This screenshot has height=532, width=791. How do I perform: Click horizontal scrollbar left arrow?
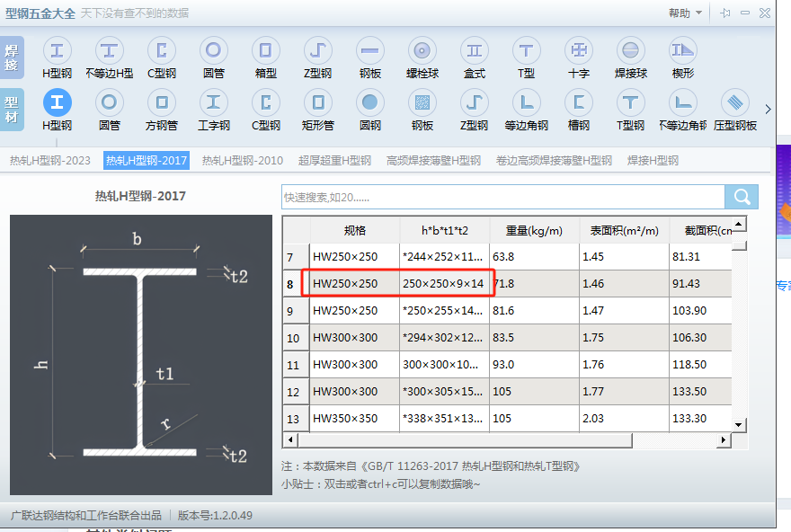(290, 439)
